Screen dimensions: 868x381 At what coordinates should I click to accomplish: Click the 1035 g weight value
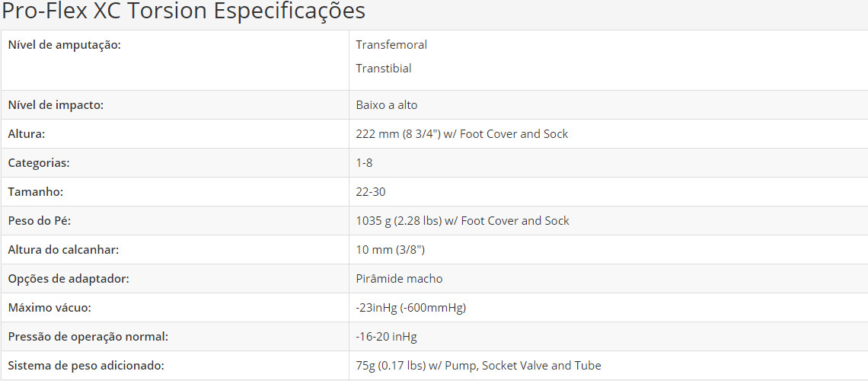462,221
